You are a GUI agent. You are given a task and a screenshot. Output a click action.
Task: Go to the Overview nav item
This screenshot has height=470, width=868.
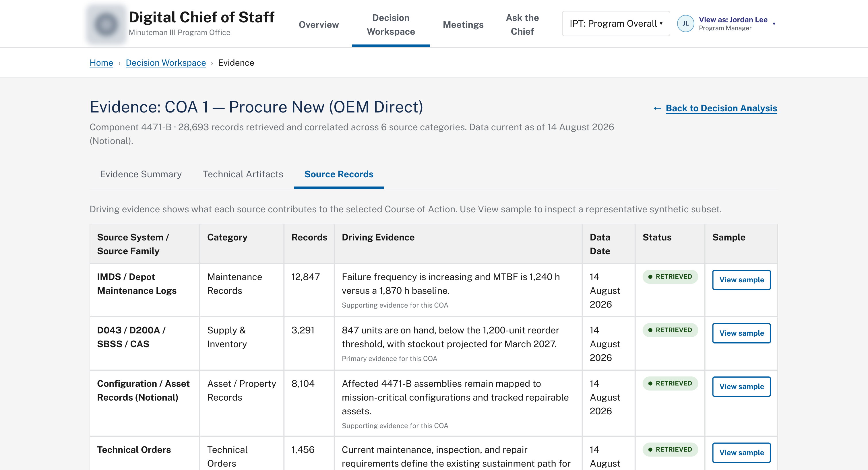[318, 25]
